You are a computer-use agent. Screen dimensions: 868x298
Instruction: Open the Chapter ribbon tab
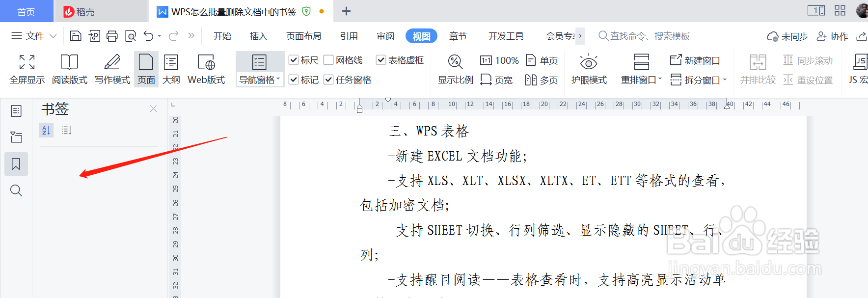click(x=458, y=36)
